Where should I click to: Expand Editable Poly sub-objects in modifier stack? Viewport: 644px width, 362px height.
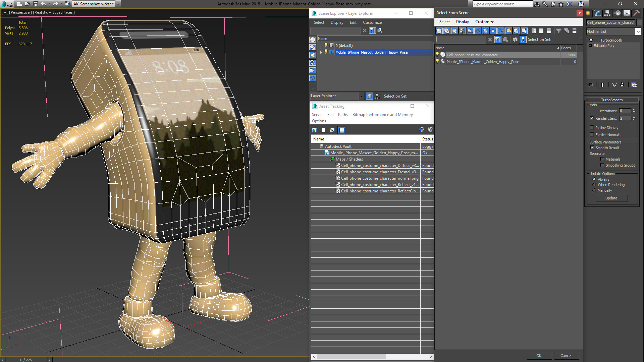coord(590,46)
